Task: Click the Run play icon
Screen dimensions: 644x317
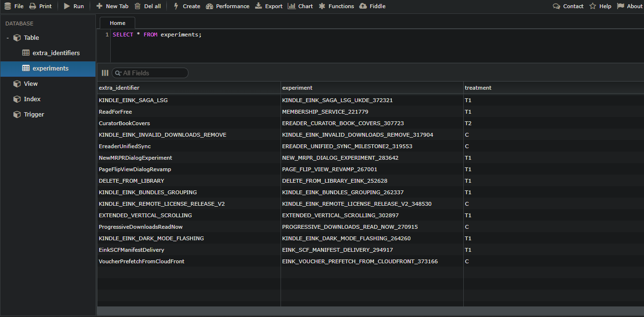Action: point(67,6)
